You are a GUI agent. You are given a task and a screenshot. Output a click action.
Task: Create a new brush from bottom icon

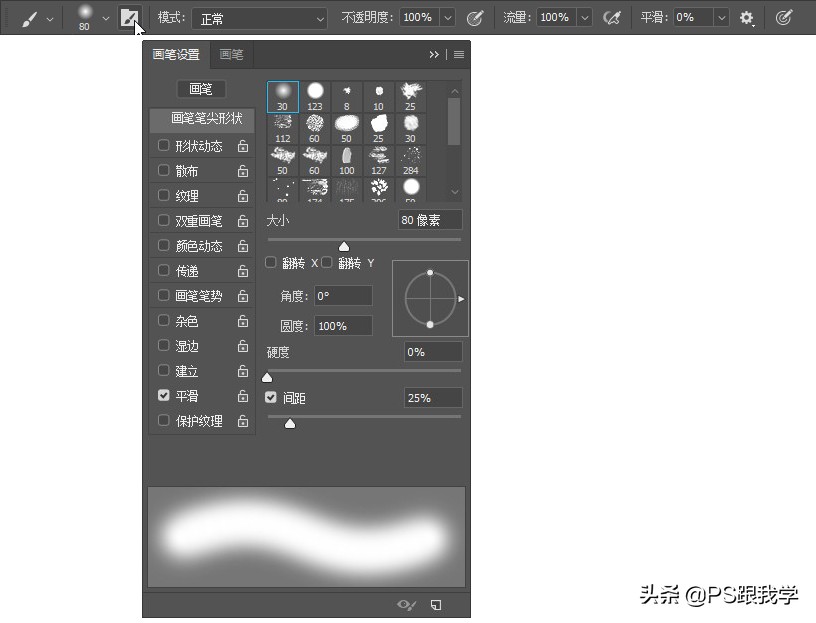pos(437,605)
